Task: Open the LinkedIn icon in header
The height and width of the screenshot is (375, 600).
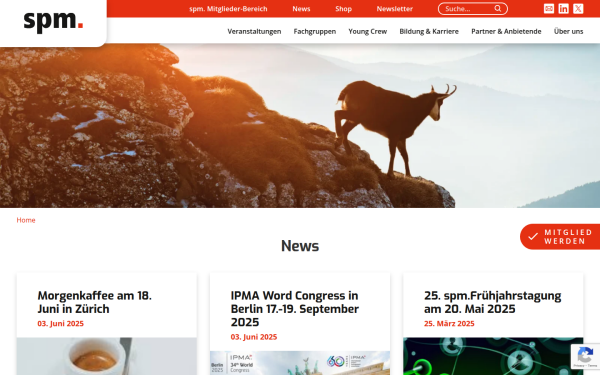Action: (x=563, y=8)
